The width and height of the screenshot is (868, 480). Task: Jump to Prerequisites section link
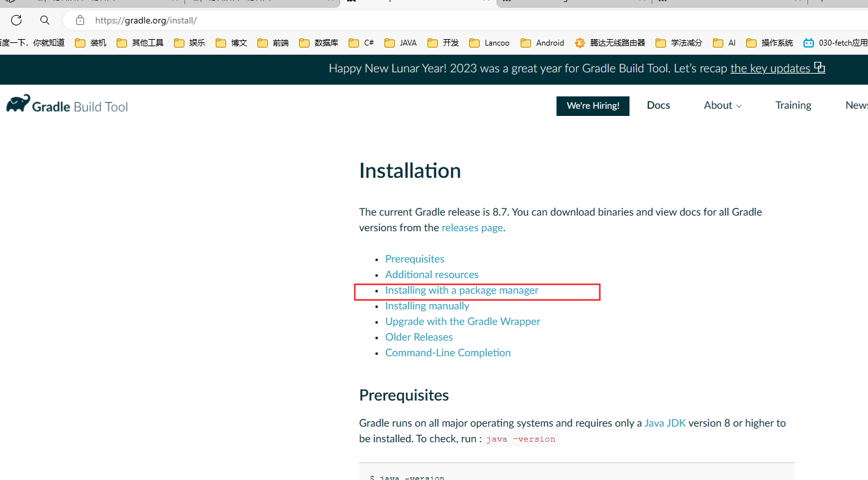click(x=414, y=259)
